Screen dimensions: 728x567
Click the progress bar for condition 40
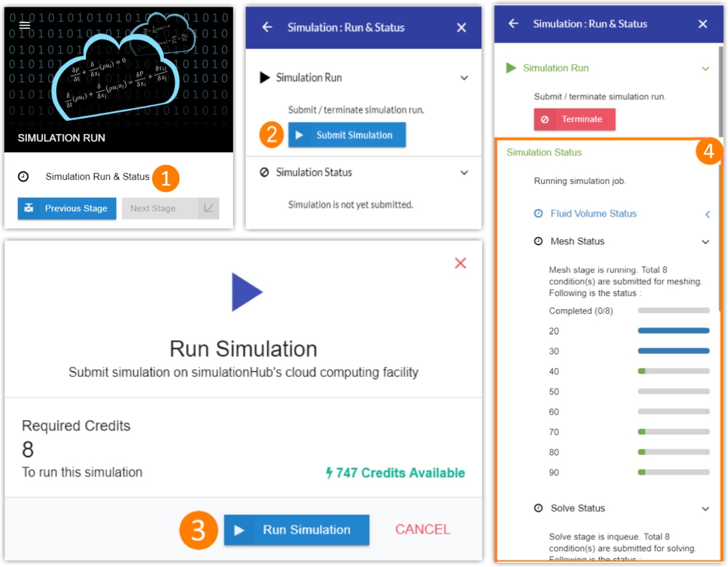point(674,371)
